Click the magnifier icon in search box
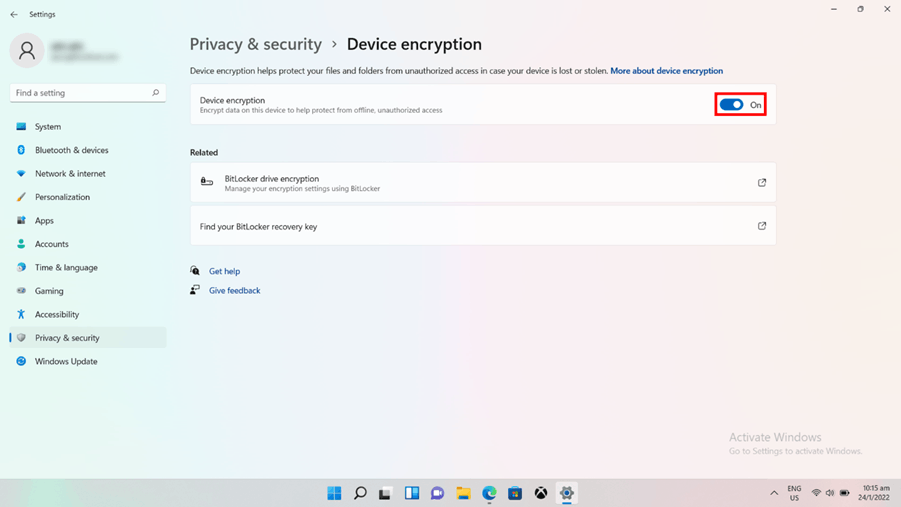Viewport: 901px width, 507px height. click(155, 93)
